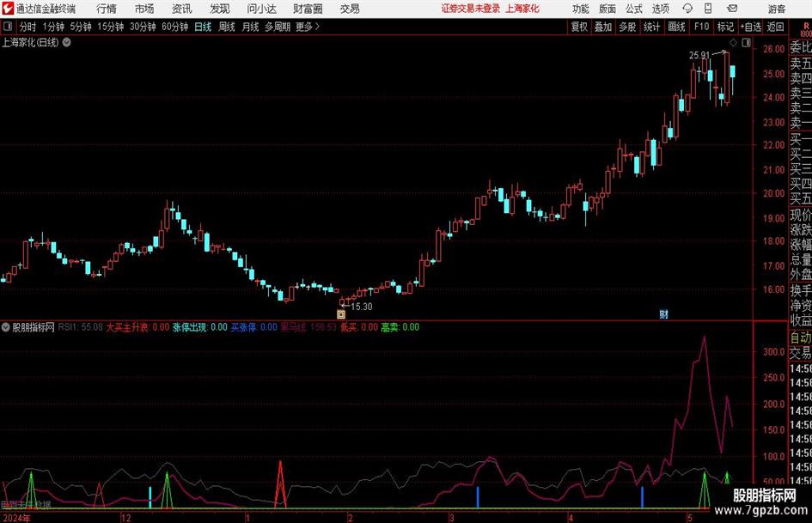
Task: Expand the 上海家化(日线) dropdown arrow
Action: coord(67,42)
